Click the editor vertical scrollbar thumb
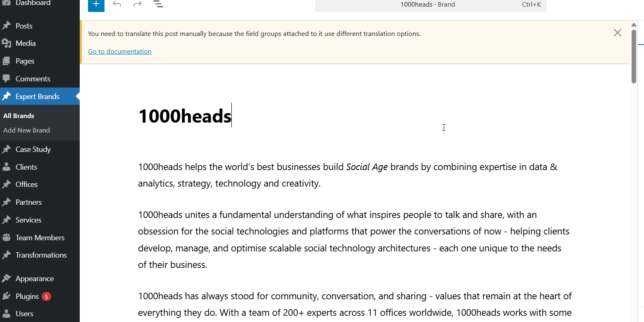Viewport: 644px width, 322px height. pos(634,57)
